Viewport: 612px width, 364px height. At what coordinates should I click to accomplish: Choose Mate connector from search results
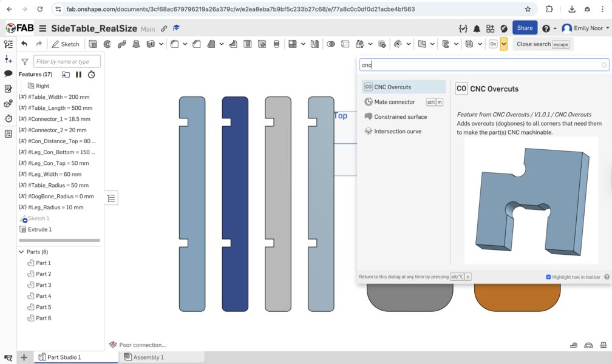pos(394,102)
